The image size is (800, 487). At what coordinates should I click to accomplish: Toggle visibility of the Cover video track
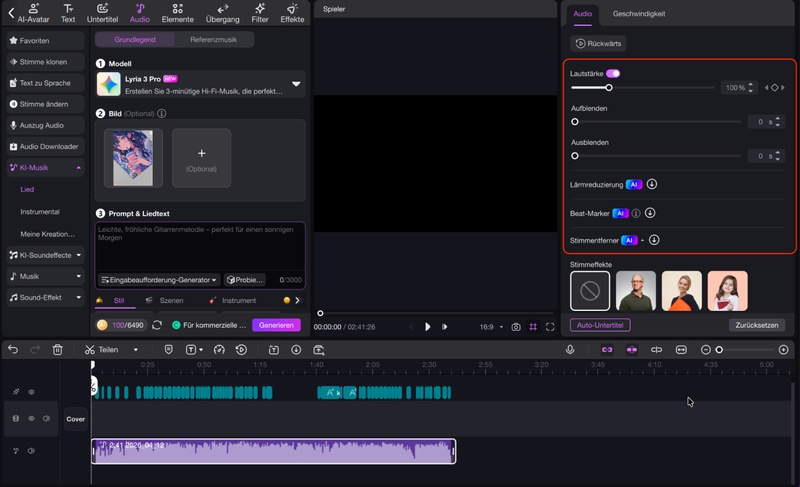[31, 419]
